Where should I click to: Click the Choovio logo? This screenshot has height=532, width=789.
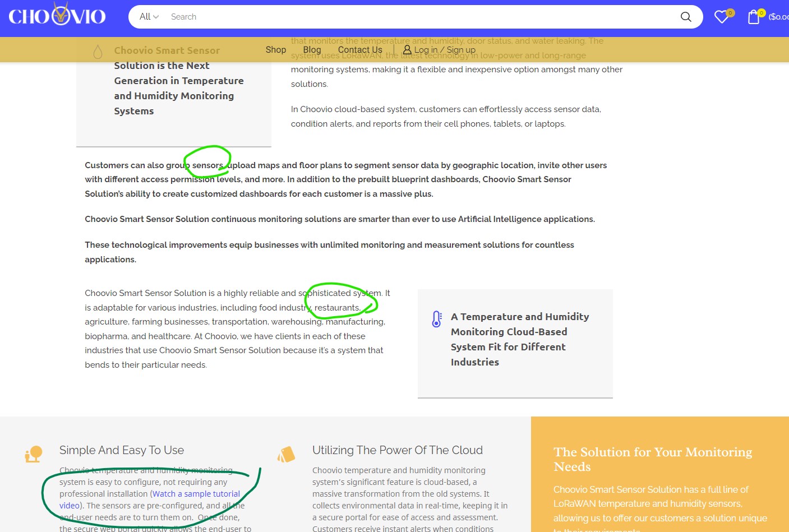(x=57, y=15)
